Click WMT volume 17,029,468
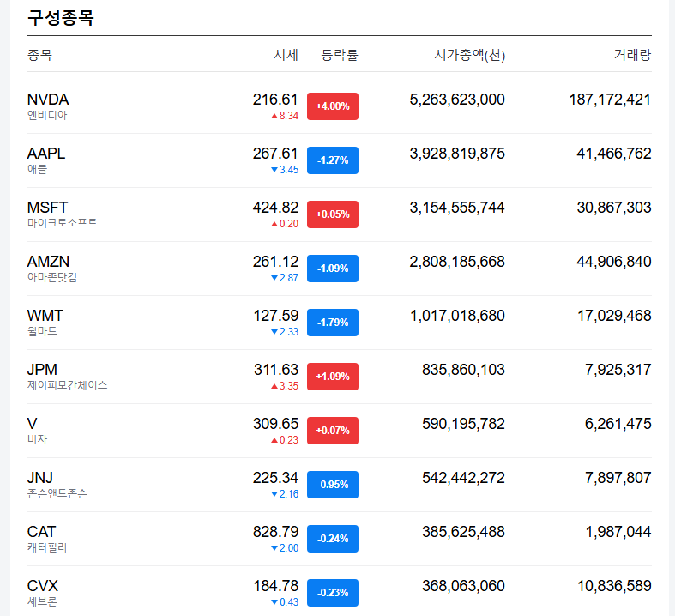 click(x=614, y=316)
